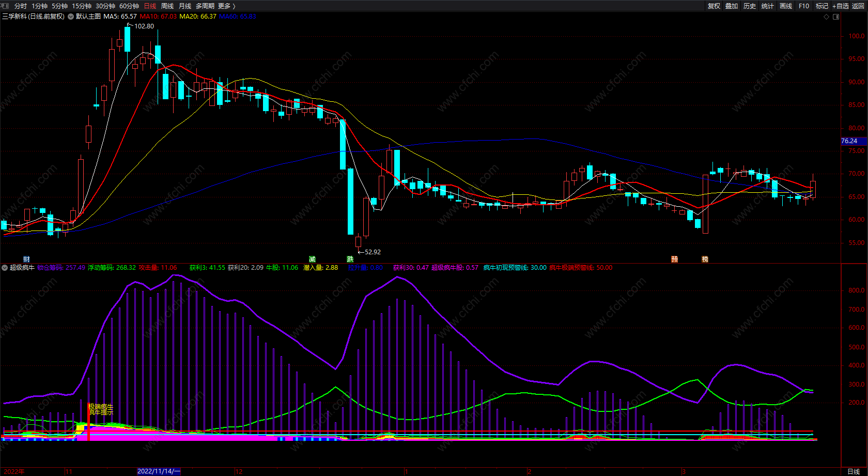Click the 财 event marker below the chart
The image size is (868, 476).
click(x=27, y=259)
